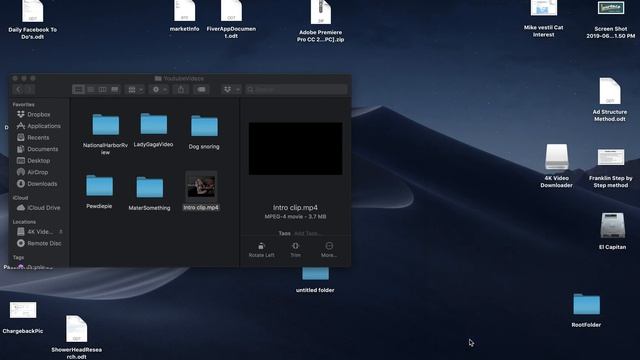Select the marketInfo desktop file

coord(184,16)
